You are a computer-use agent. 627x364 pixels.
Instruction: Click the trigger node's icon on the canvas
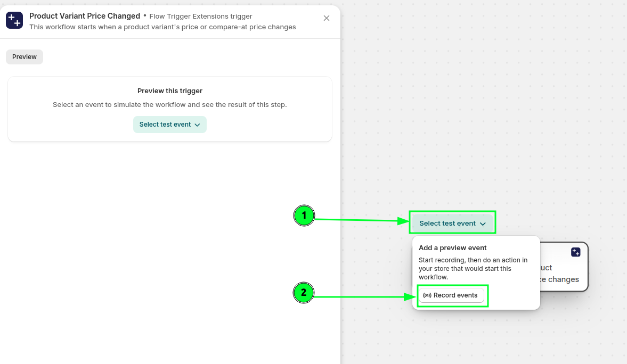tap(575, 252)
